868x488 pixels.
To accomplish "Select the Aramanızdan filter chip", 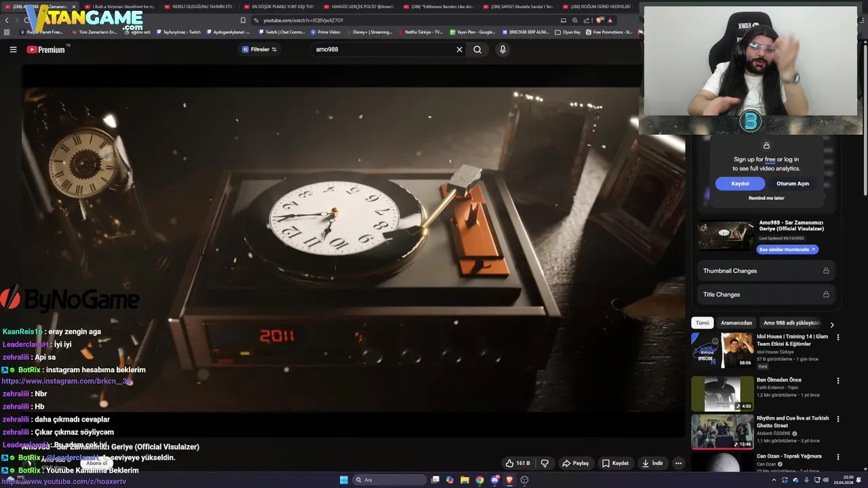I will tap(736, 323).
